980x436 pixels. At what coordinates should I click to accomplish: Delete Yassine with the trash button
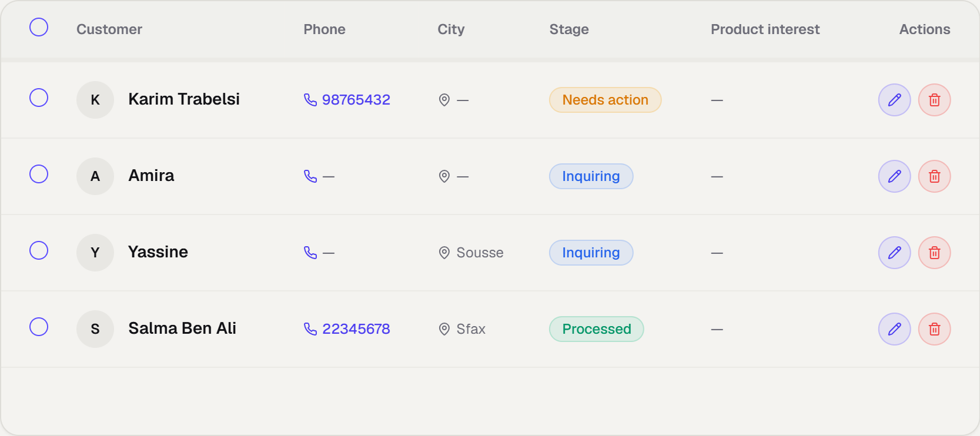934,253
